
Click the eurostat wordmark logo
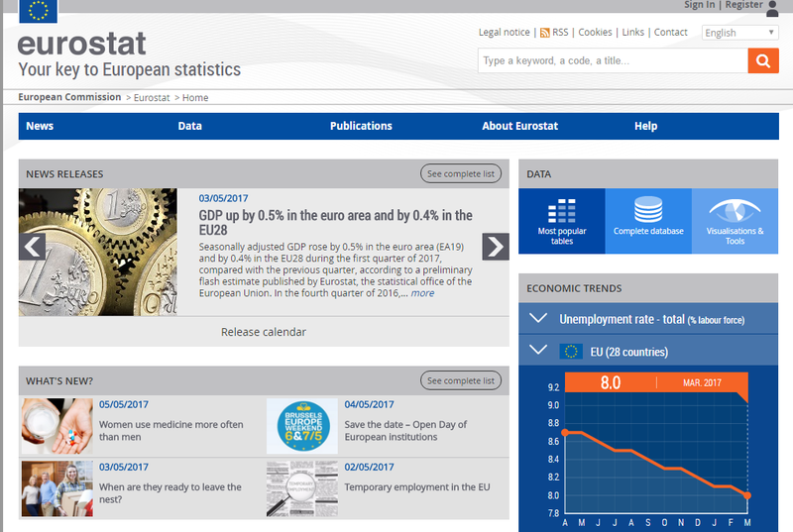point(82,44)
